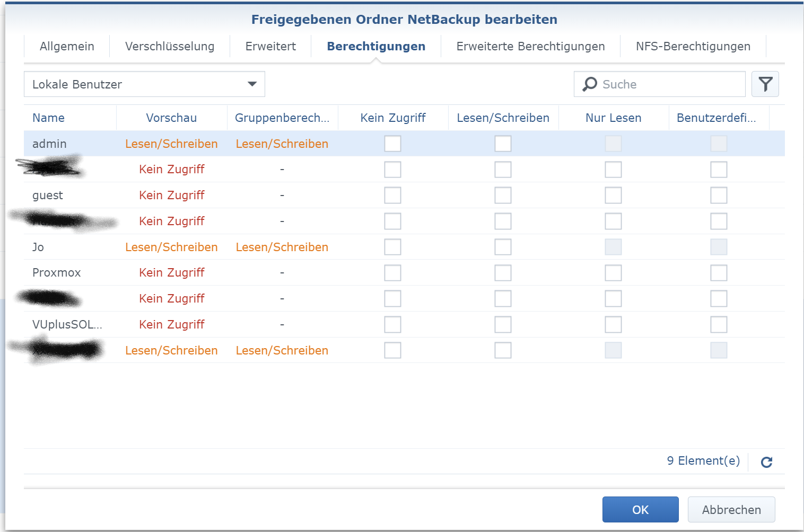
Task: Open the Verschlüsselung tab
Action: (x=170, y=47)
